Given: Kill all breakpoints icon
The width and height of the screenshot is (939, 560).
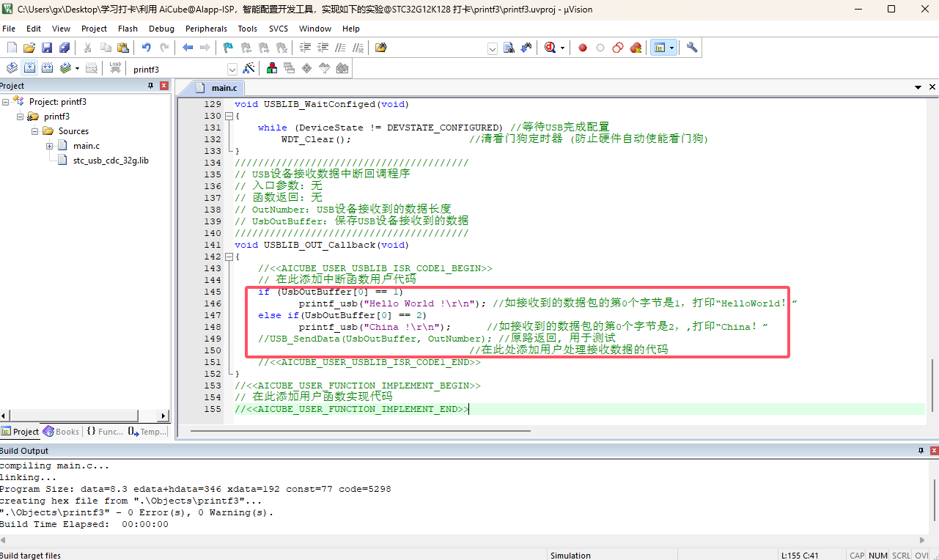Looking at the screenshot, I should pos(636,48).
